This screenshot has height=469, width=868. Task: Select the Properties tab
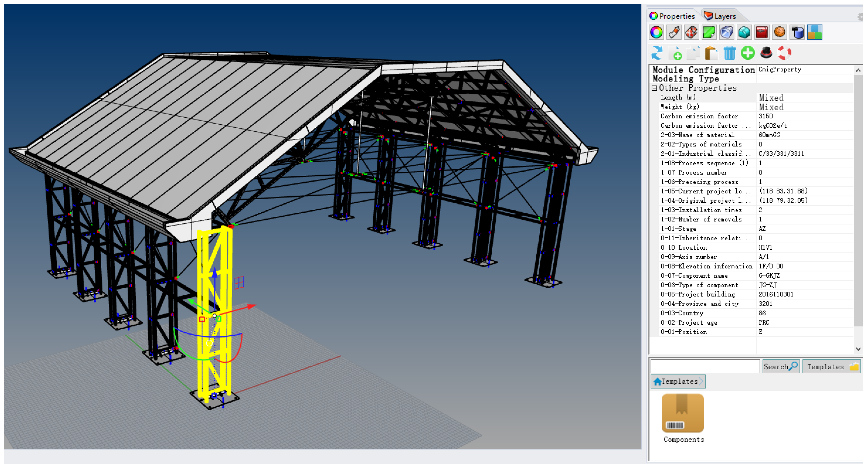pos(672,16)
